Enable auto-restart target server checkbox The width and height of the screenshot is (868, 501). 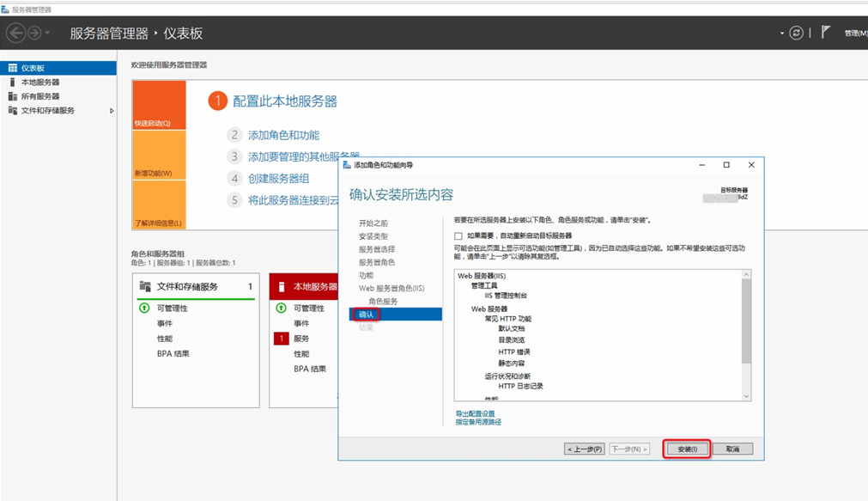pos(458,235)
